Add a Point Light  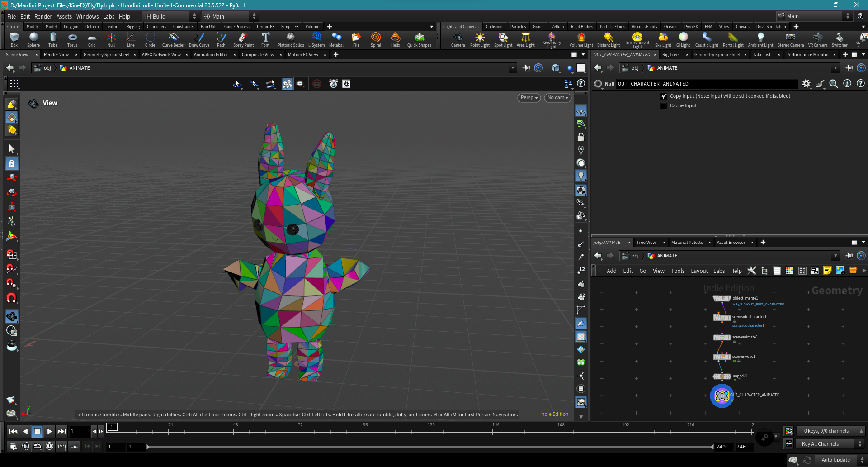[x=480, y=40]
